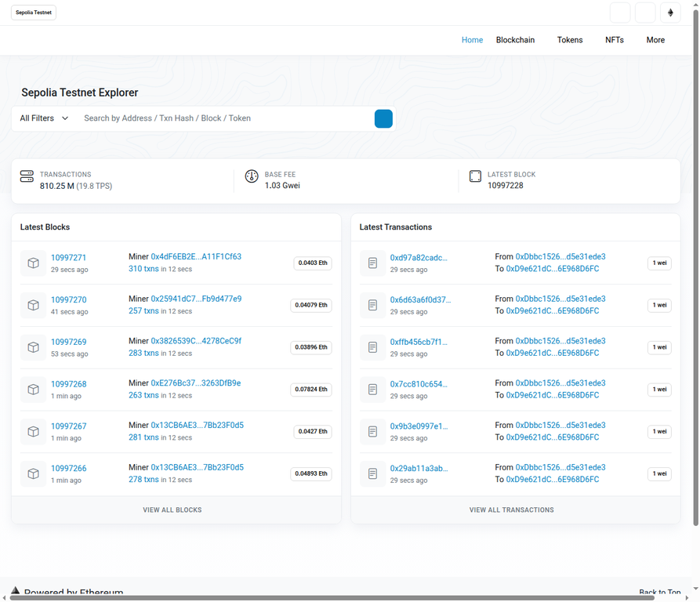
Task: Click the 1.03 Gwei base fee value
Action: pos(282,185)
